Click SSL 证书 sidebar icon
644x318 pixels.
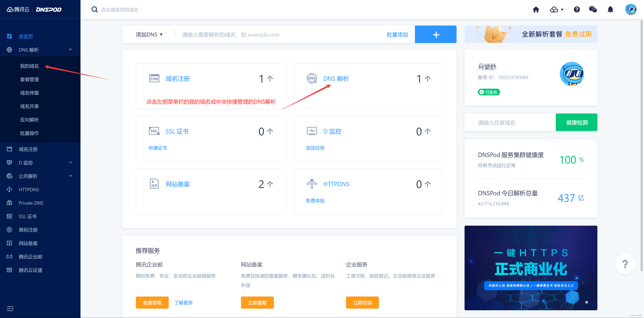pos(9,216)
